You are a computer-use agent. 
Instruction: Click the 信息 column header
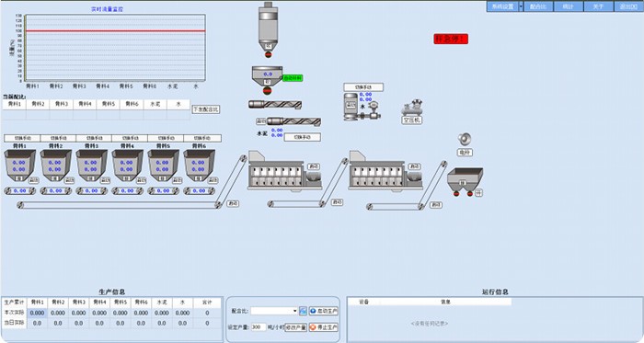445,302
